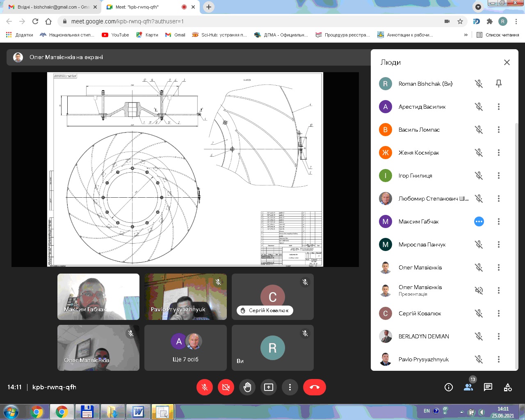The image size is (525, 420).
Task: Open the present screen button
Action: (269, 387)
